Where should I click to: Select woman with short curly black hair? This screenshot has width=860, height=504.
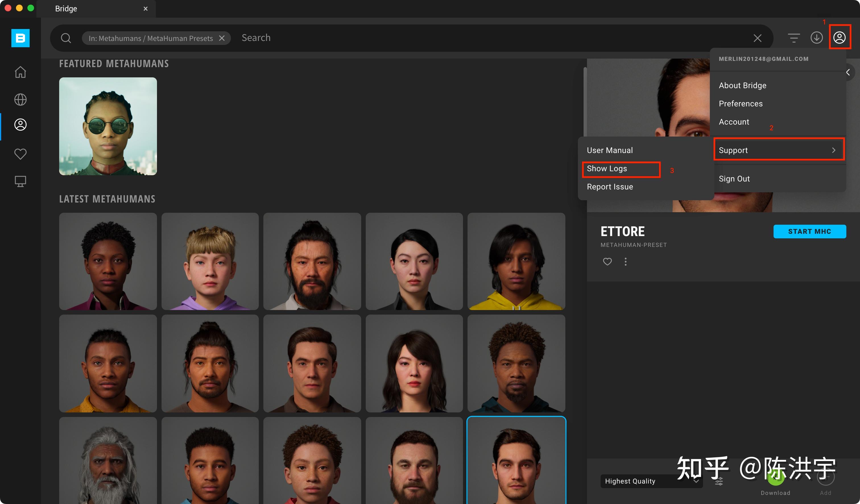108,261
